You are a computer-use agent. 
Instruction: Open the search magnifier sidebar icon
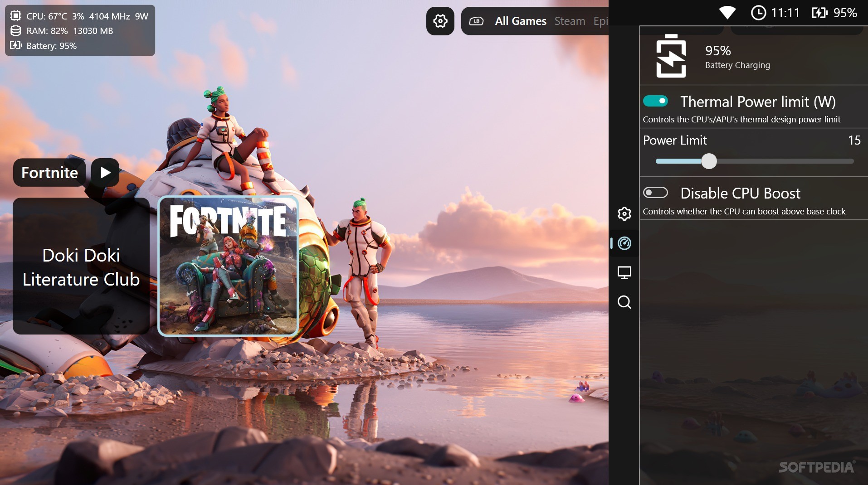pyautogui.click(x=624, y=302)
